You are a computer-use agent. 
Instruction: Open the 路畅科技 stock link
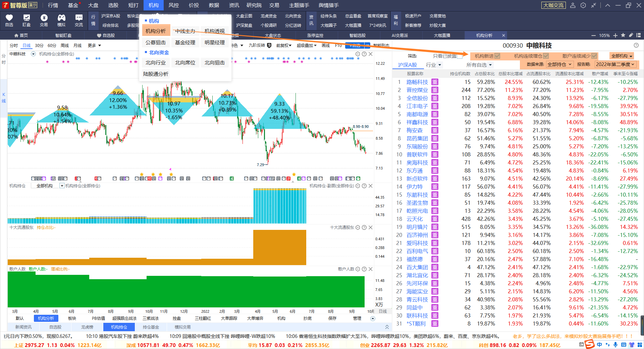click(x=417, y=82)
